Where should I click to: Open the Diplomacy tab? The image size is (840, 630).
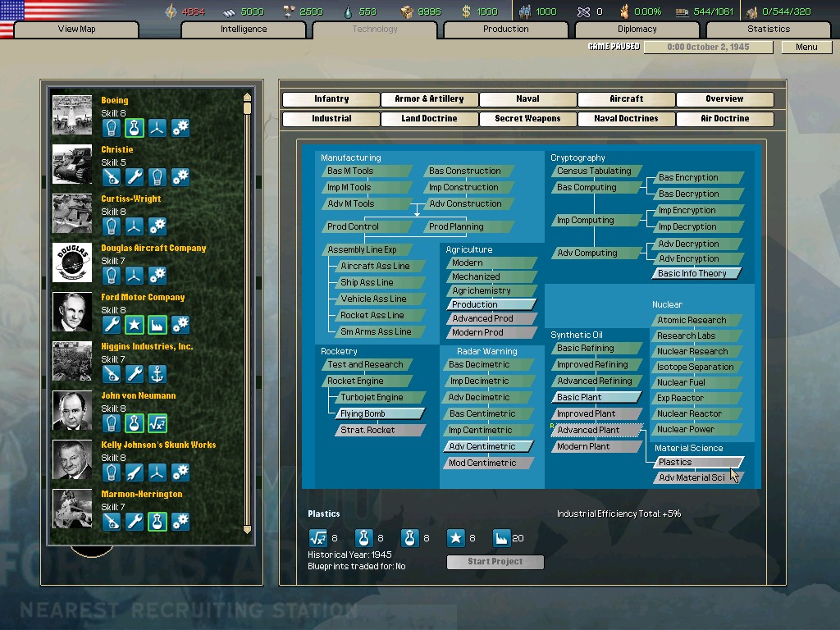pos(637,29)
